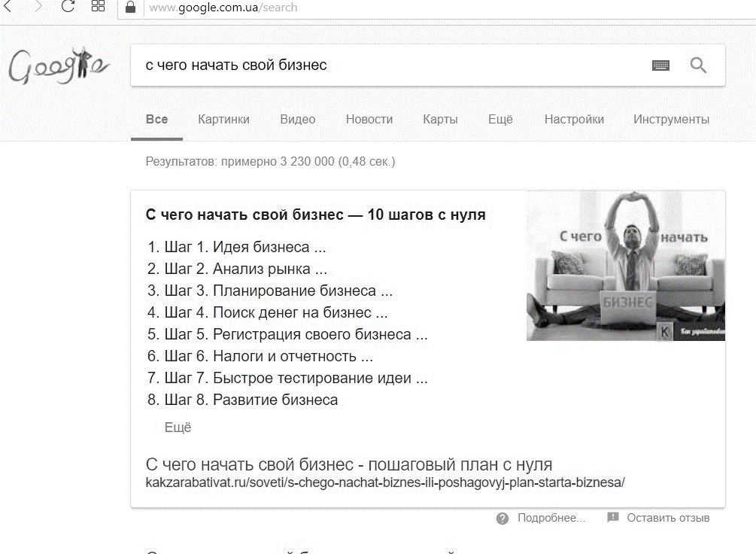Open the Подробнее... link
Viewport: 756px width, 554px height.
(x=551, y=518)
